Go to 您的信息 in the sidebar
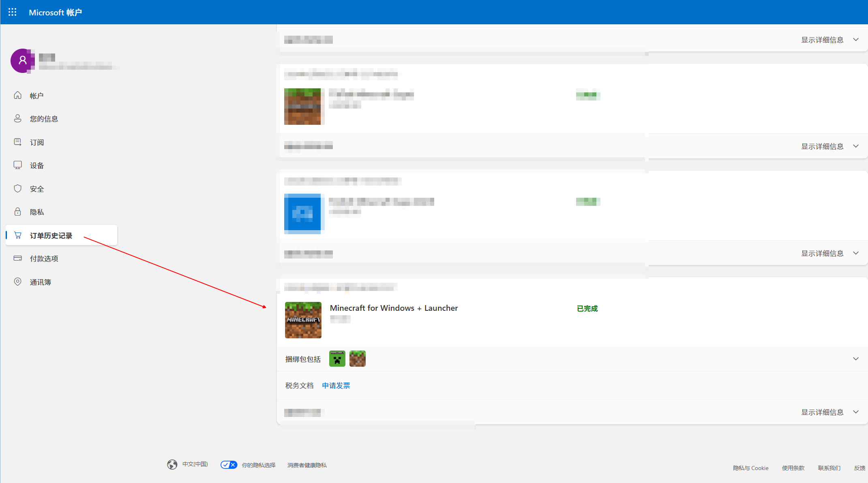 (x=44, y=119)
